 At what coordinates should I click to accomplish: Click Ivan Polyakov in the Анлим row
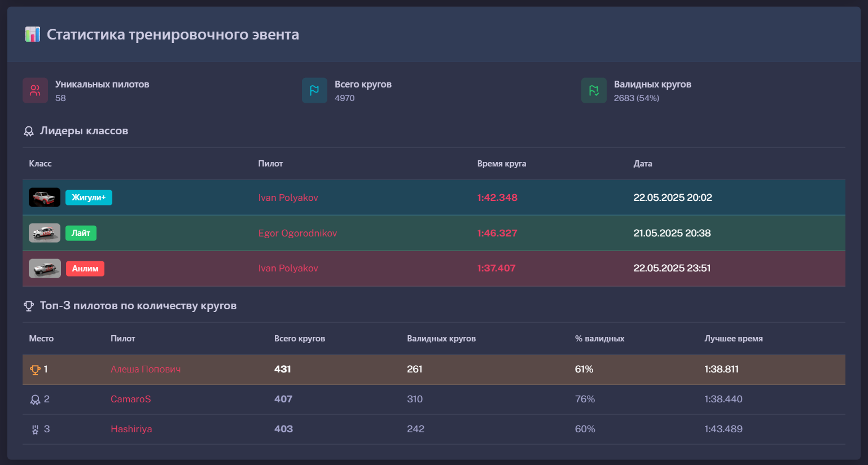coord(288,268)
